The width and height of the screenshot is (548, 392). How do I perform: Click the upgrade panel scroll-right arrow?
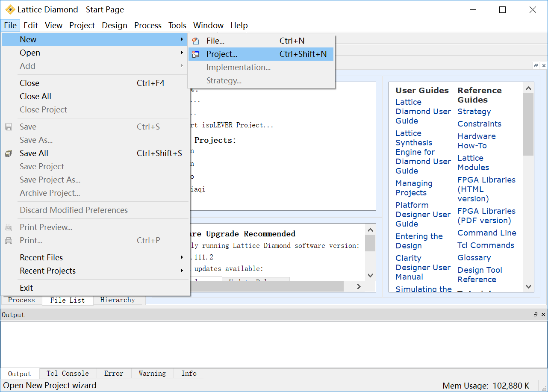[359, 287]
